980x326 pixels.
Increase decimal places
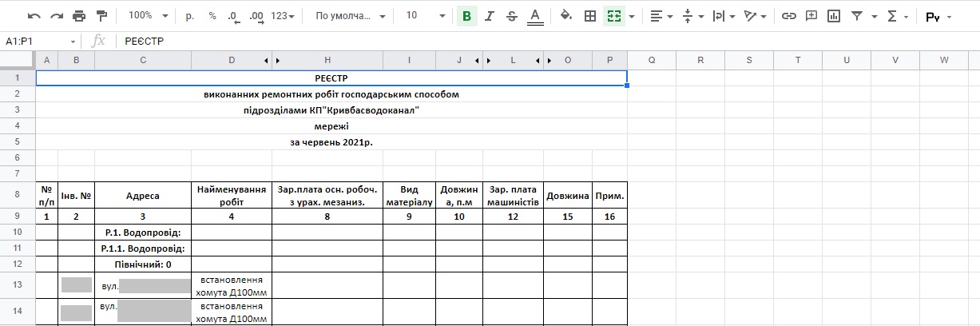click(x=256, y=16)
